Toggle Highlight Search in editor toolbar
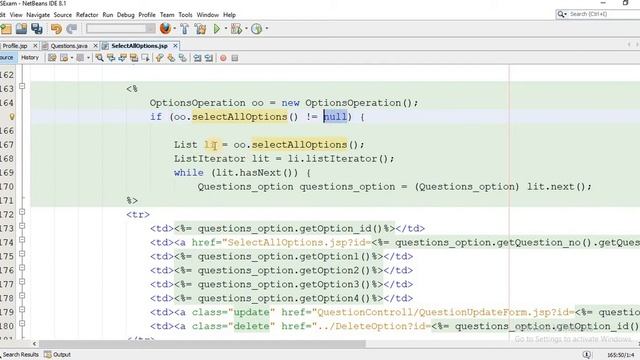Screen dimensions: 640x360 (133, 58)
